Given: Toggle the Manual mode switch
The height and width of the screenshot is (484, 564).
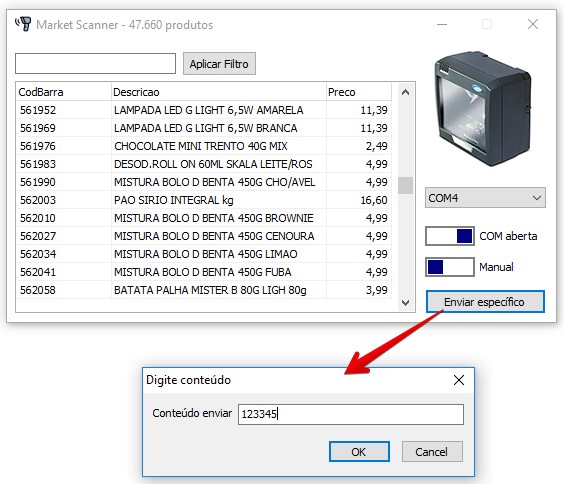Looking at the screenshot, I should [x=450, y=267].
